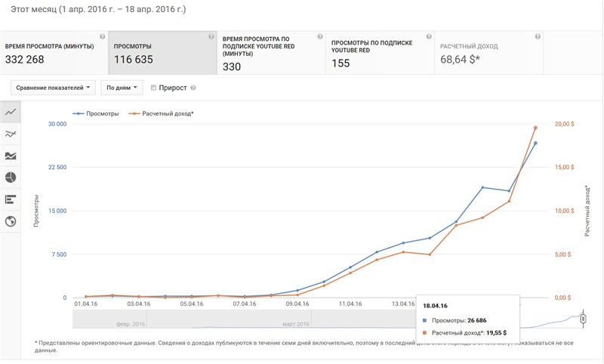Enable the Прирост checkbox
This screenshot has height=364, width=604.
[x=154, y=88]
